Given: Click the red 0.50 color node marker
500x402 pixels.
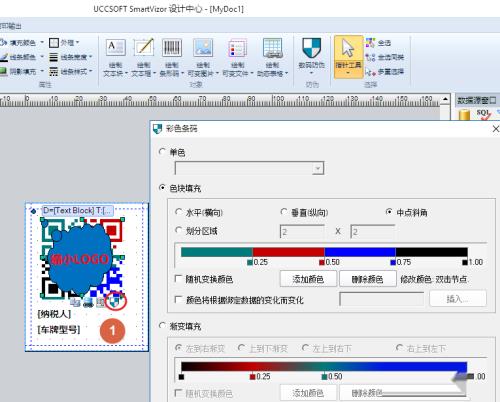Looking at the screenshot, I should coord(322,262).
